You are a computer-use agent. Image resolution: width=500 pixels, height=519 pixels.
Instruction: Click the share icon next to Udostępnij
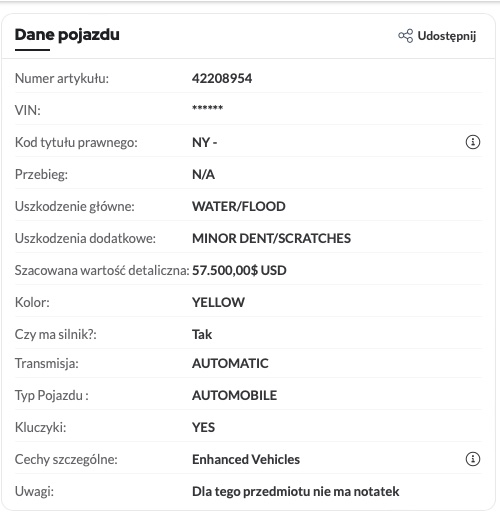coord(405,36)
